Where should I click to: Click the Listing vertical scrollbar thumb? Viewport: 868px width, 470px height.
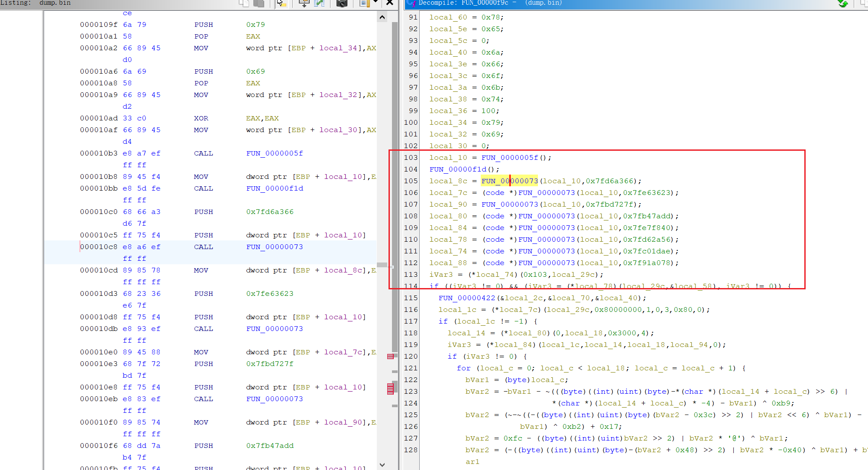pos(382,265)
